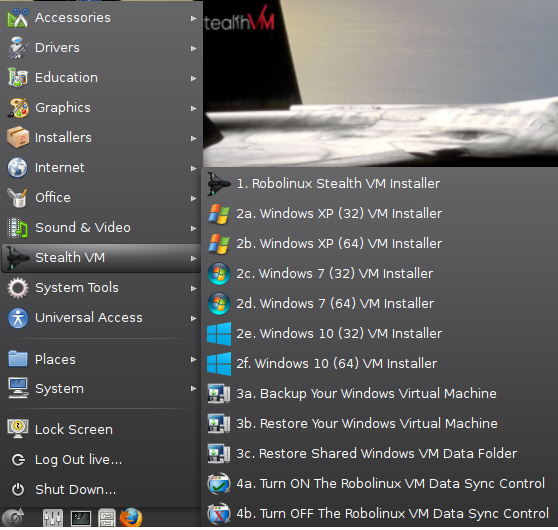Click the green checkmark Sync ON icon
558x530 pixels.
coord(219,483)
